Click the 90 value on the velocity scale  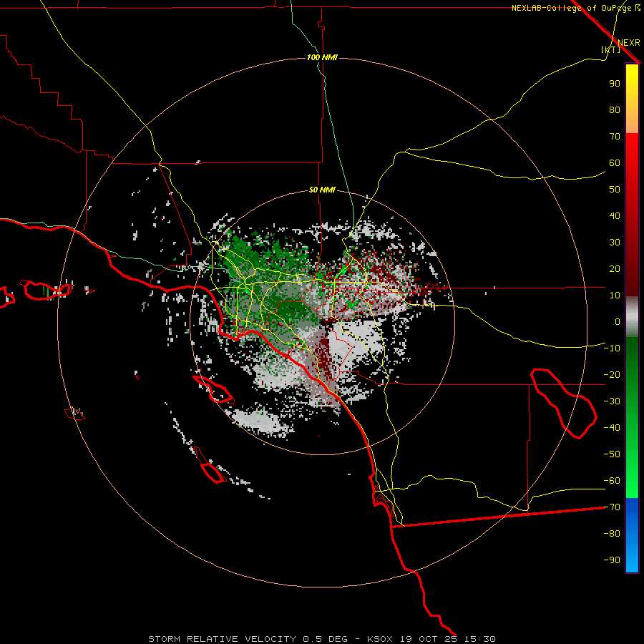point(615,84)
